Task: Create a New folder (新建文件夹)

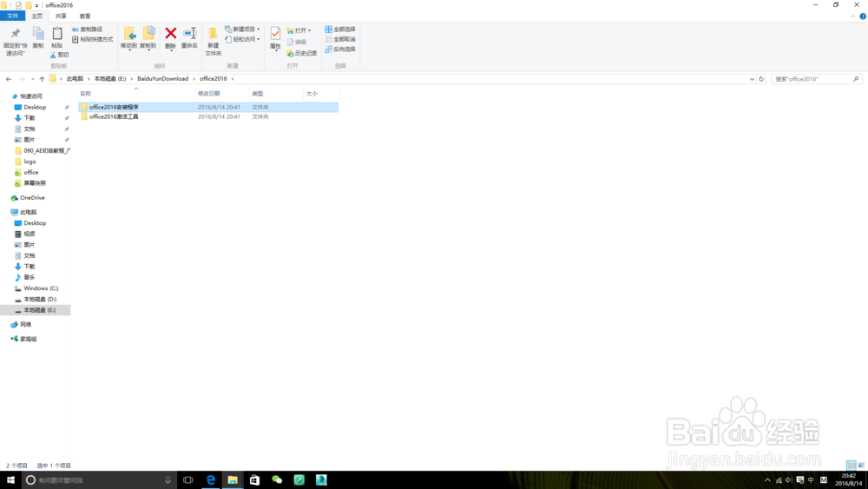Action: 214,41
